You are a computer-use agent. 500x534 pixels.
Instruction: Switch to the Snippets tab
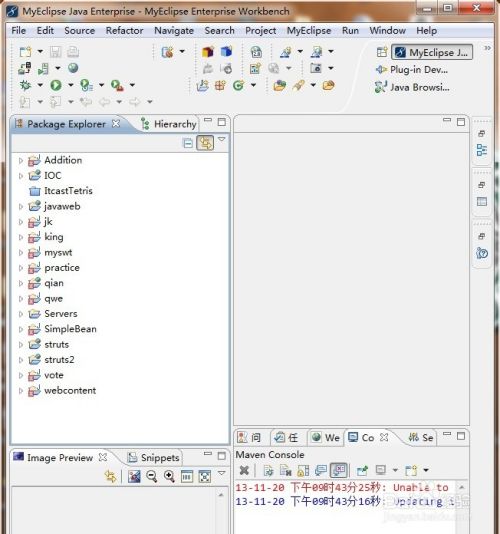(154, 457)
